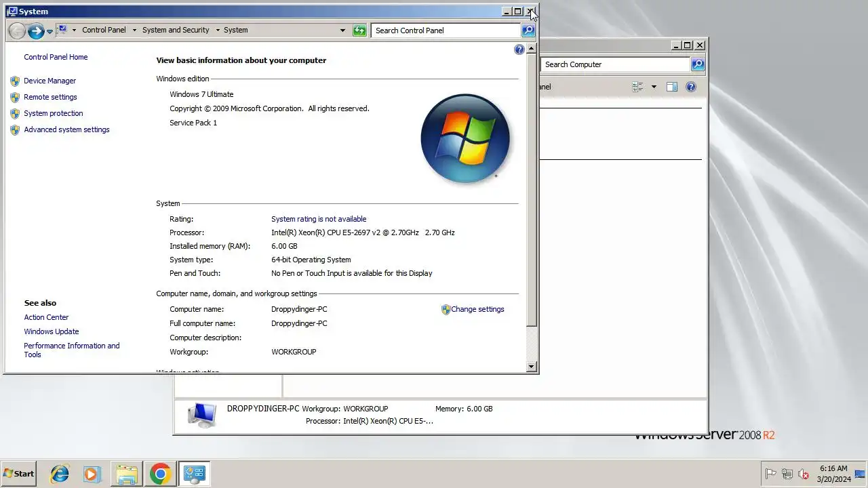Open the address bar history dropdown
868x488 pixels.
(342, 30)
